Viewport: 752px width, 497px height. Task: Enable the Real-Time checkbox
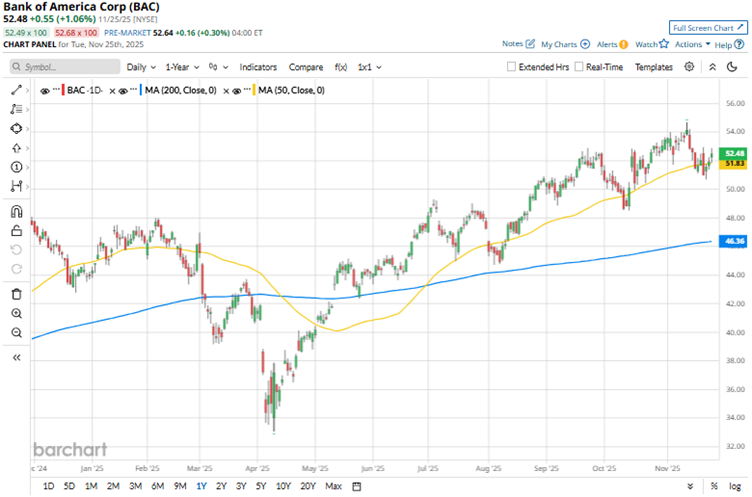(580, 67)
